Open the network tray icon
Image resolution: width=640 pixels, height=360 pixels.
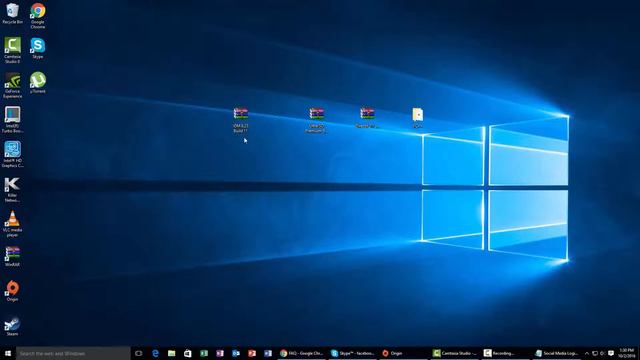(595, 353)
